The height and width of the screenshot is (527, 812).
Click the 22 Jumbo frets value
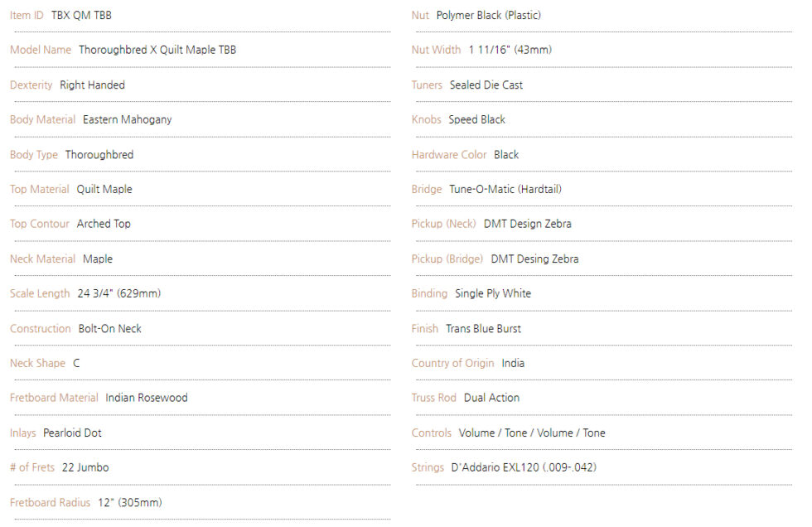(85, 467)
